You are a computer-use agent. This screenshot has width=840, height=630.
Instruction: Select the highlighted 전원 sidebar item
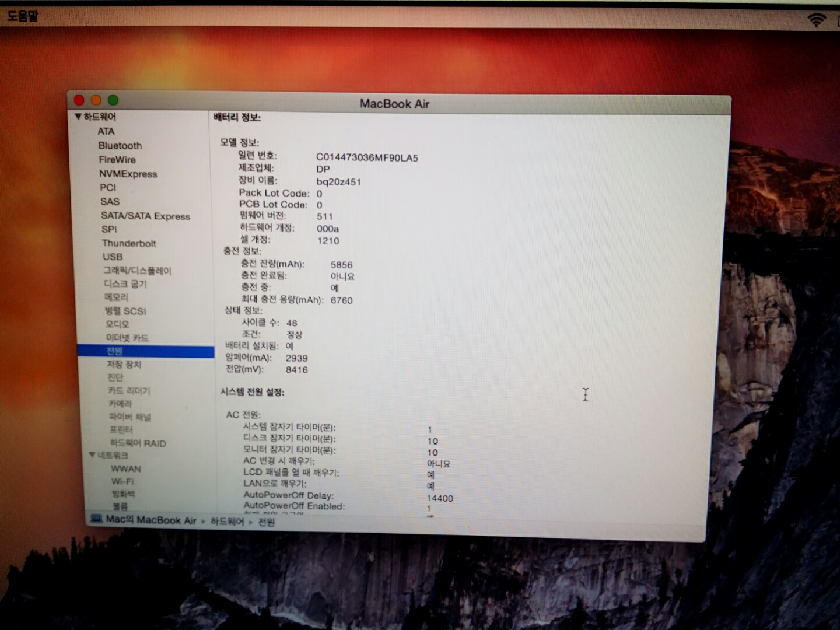[x=114, y=351]
